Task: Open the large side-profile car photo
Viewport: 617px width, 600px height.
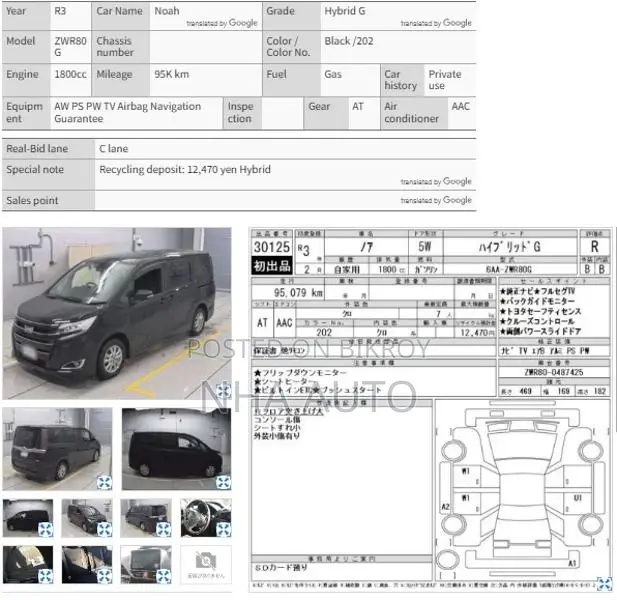Action: pos(176,449)
